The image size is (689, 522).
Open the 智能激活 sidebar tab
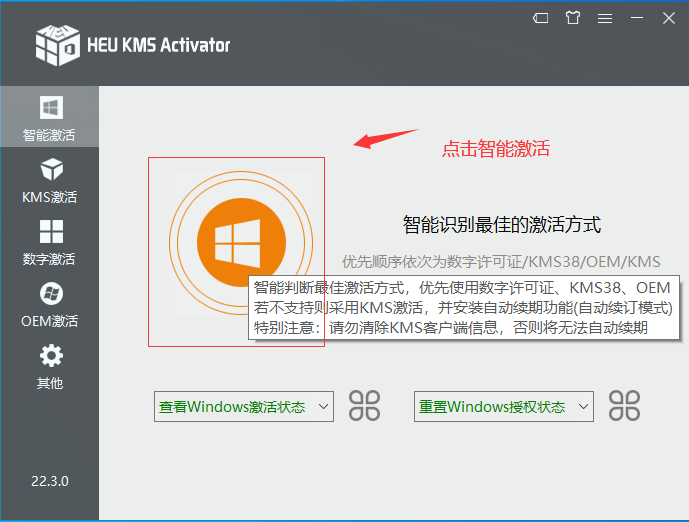click(x=49, y=117)
